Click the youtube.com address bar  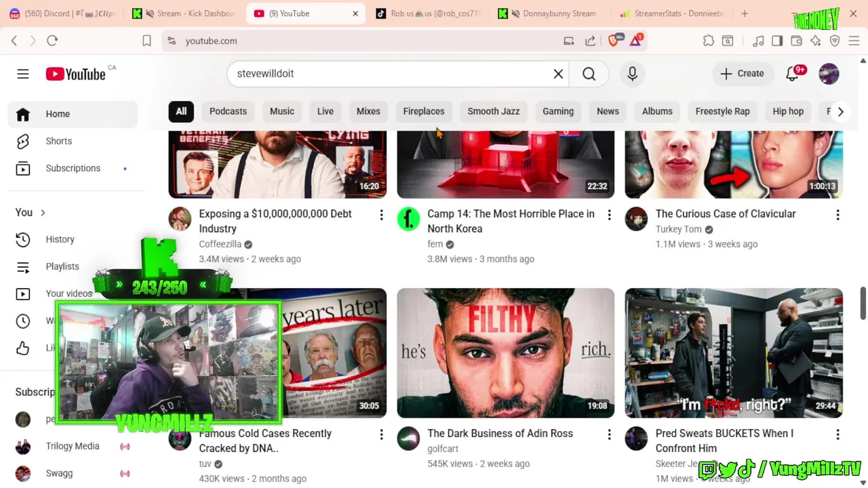366,41
